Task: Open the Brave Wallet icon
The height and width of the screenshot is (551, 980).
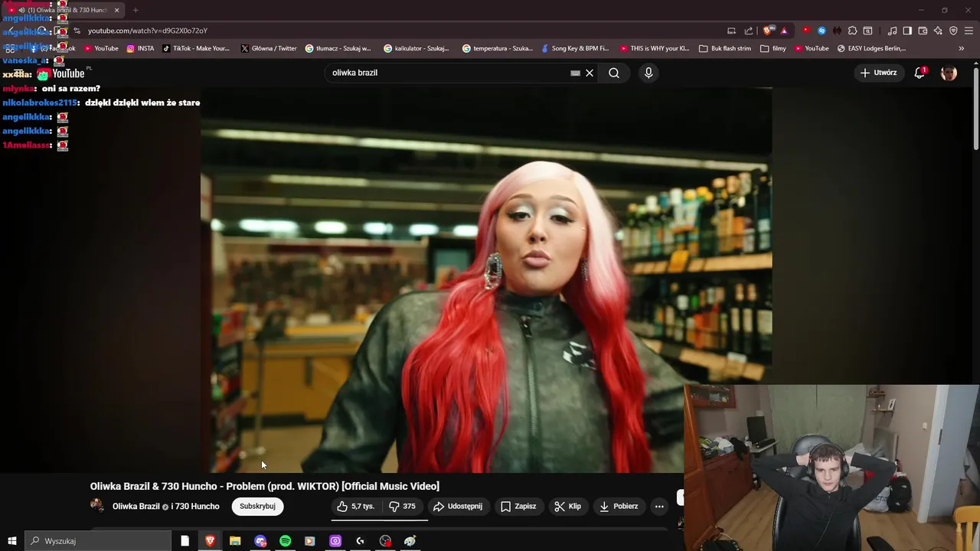Action: [x=923, y=31]
